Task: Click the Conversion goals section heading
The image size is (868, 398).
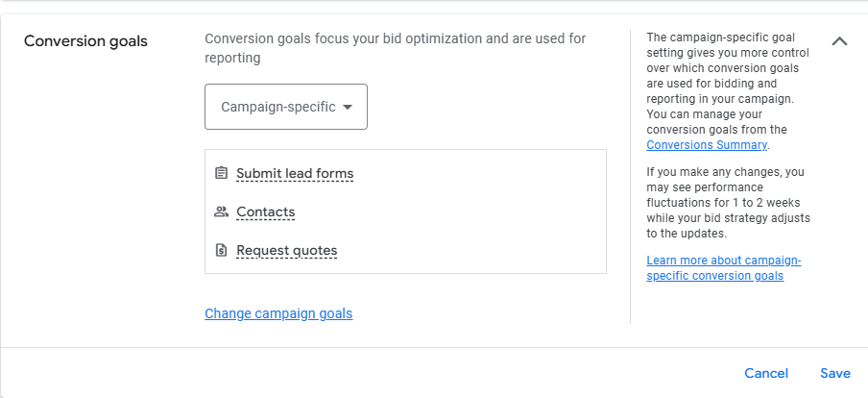Action: point(85,41)
